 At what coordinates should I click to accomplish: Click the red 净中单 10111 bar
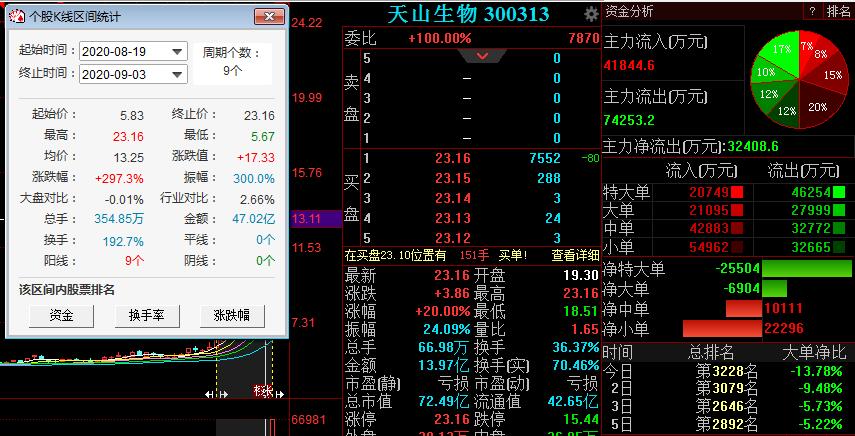coord(743,308)
